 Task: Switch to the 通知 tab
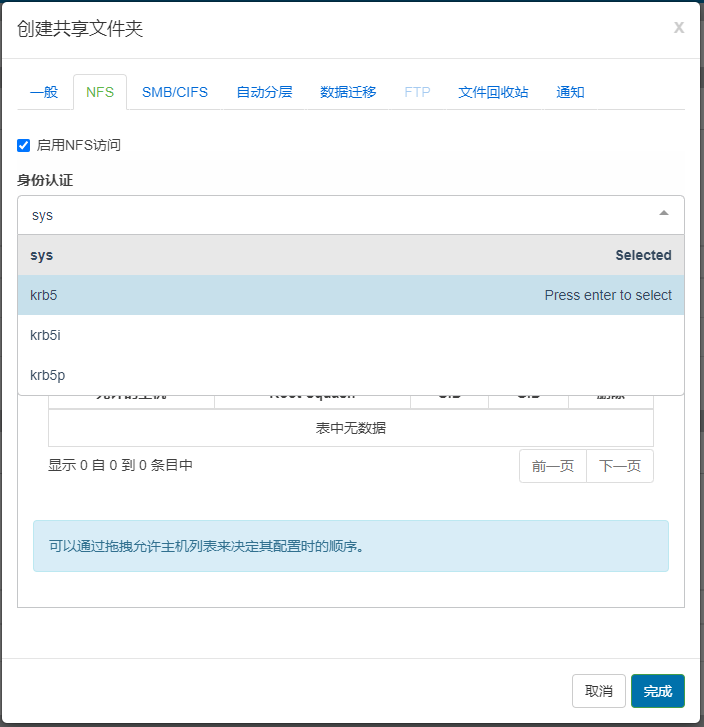click(570, 92)
